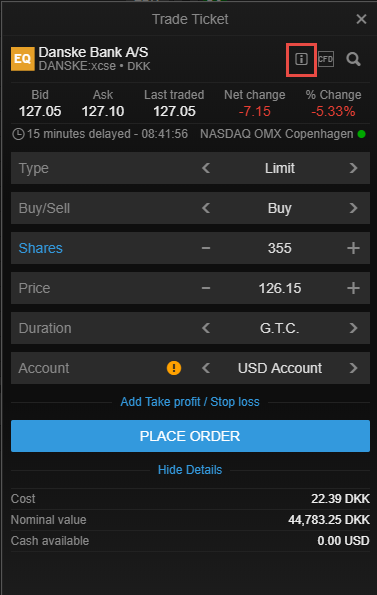
Task: Select next order Type after Limit
Action: pos(353,168)
